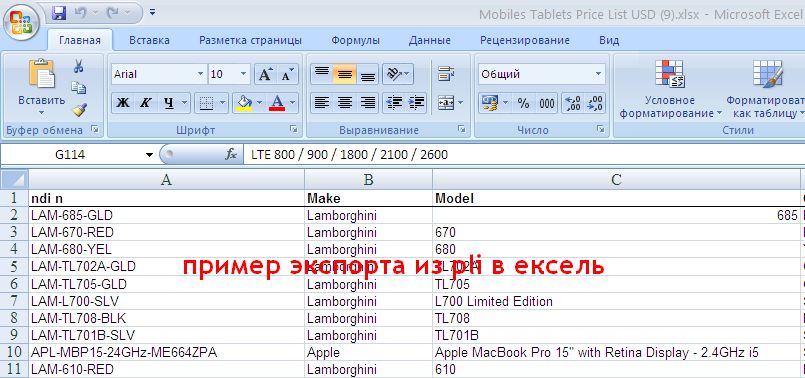
Task: Increase decimal places
Action: point(572,103)
